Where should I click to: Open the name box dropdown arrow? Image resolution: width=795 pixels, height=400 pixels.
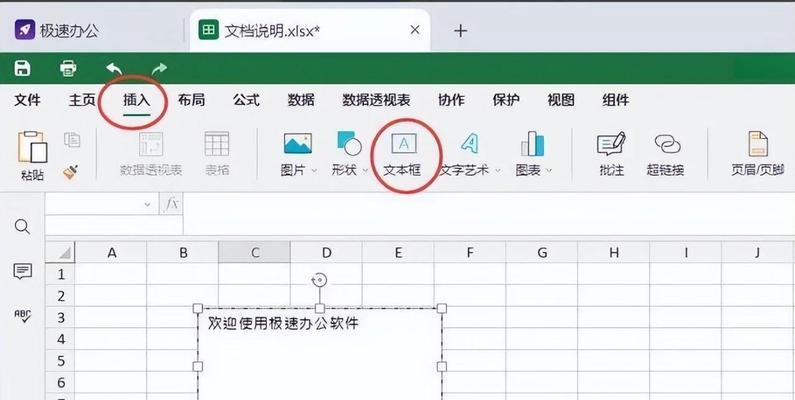point(148,204)
